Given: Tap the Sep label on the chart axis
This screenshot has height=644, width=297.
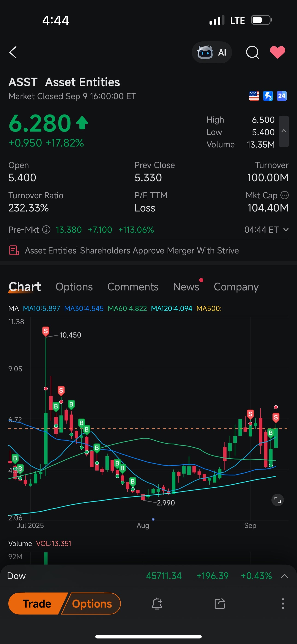Looking at the screenshot, I should (x=250, y=525).
